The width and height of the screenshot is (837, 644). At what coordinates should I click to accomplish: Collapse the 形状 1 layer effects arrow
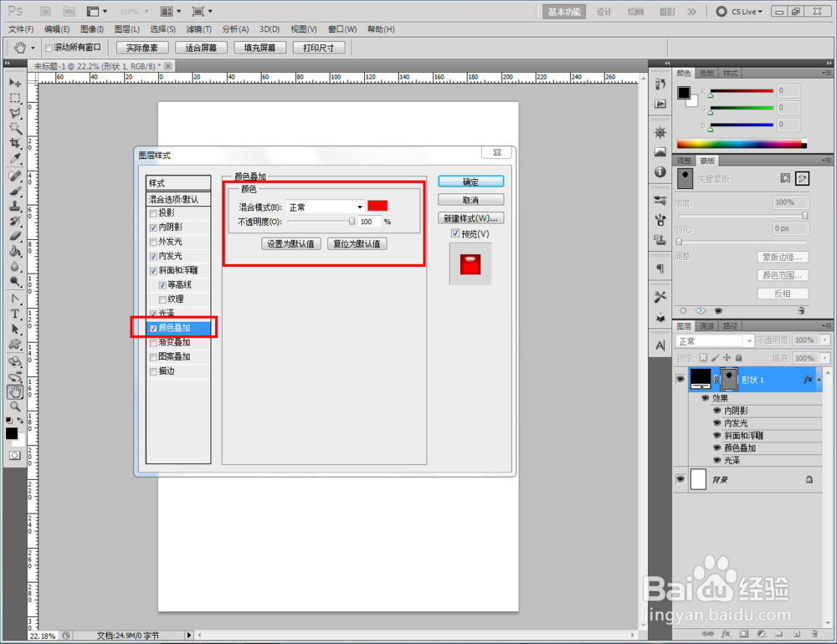pyautogui.click(x=819, y=380)
